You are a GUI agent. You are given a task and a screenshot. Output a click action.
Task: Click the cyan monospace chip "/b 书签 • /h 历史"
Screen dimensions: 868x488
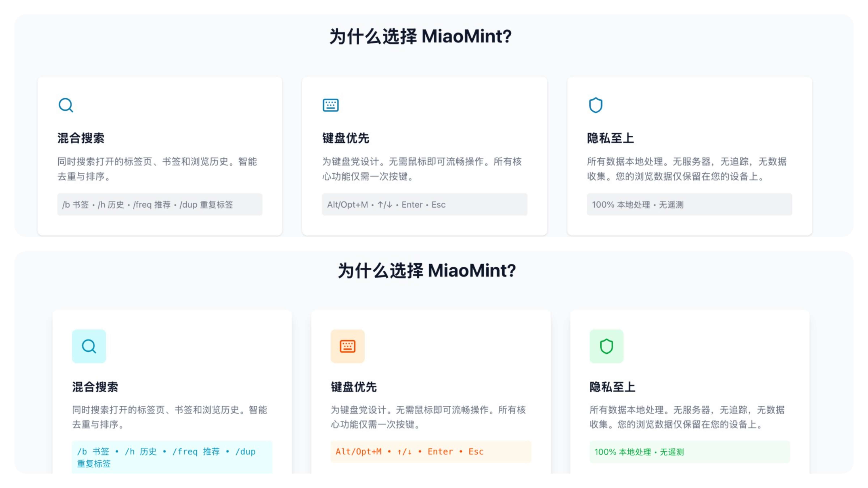pyautogui.click(x=172, y=457)
